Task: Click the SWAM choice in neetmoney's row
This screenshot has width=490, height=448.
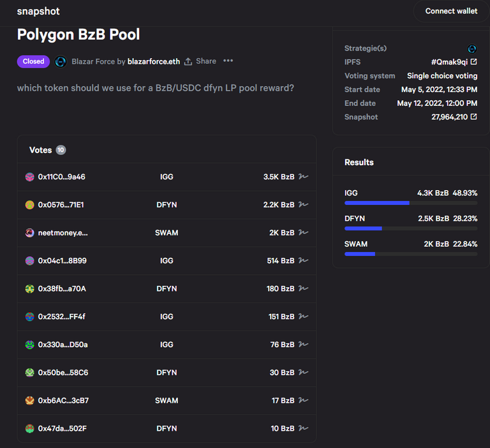Action: tap(167, 233)
